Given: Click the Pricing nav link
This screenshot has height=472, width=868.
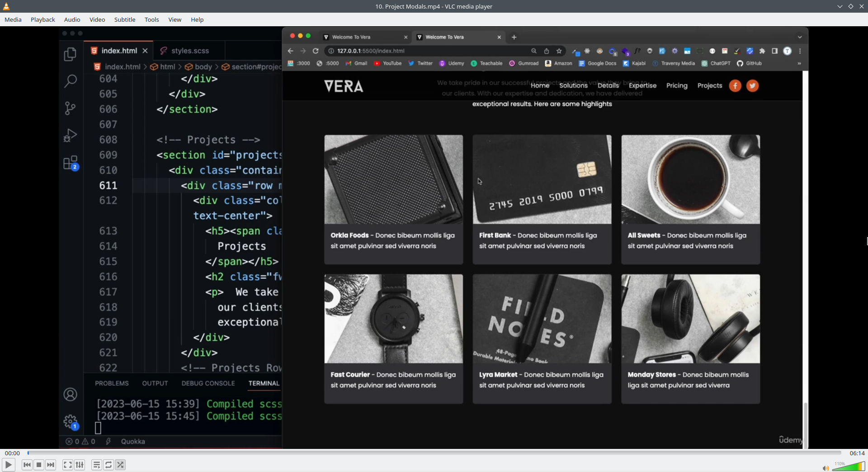Looking at the screenshot, I should click(677, 86).
